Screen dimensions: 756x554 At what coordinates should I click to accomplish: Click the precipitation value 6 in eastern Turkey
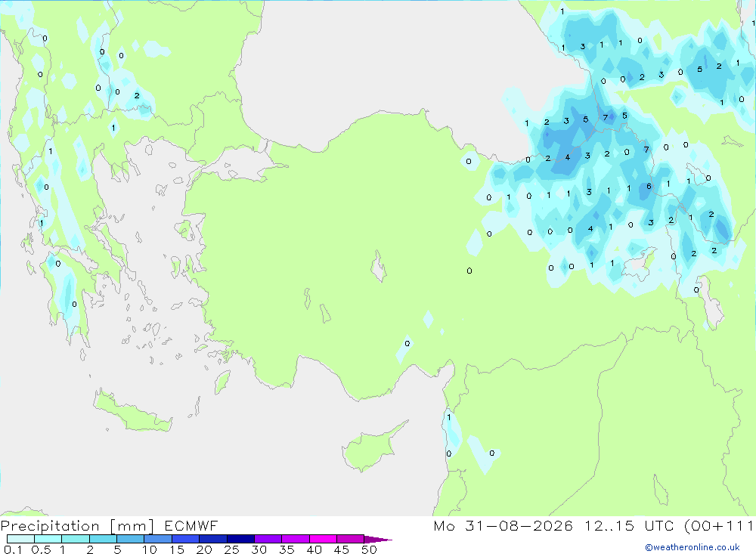649,186
